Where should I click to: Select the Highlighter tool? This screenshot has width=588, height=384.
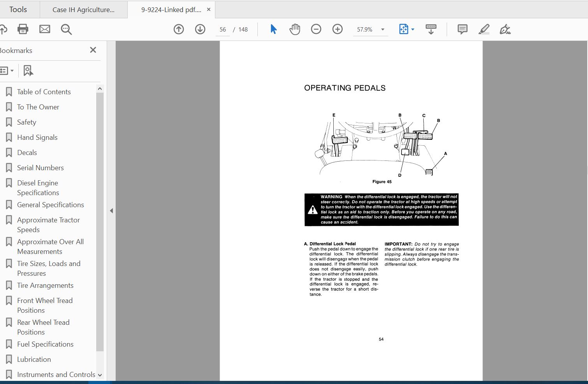click(484, 29)
